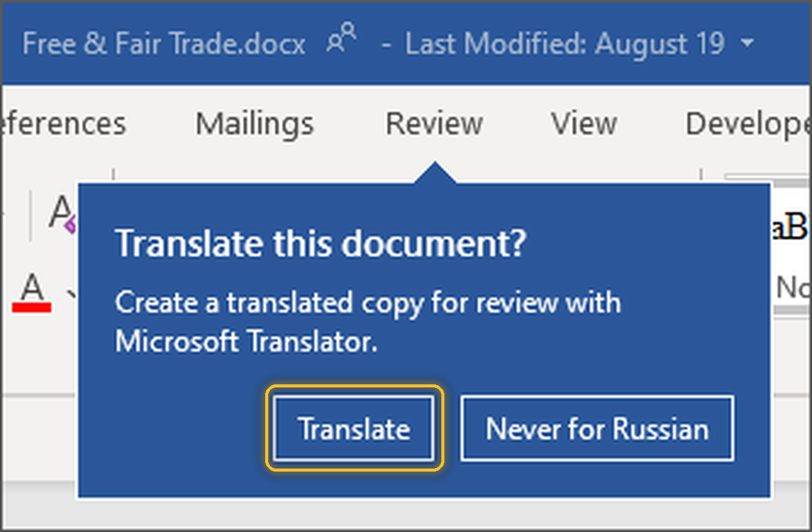This screenshot has width=812, height=532.
Task: Click the Translate button
Action: tap(354, 428)
